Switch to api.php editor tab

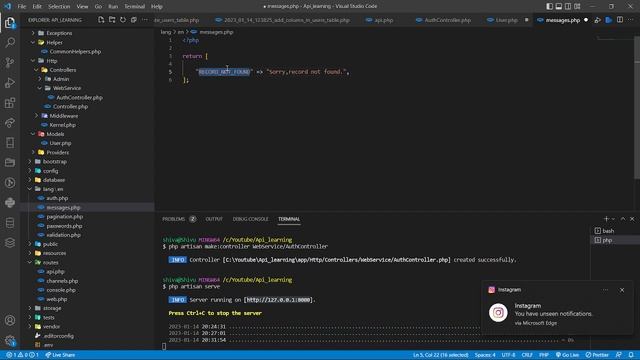(383, 20)
